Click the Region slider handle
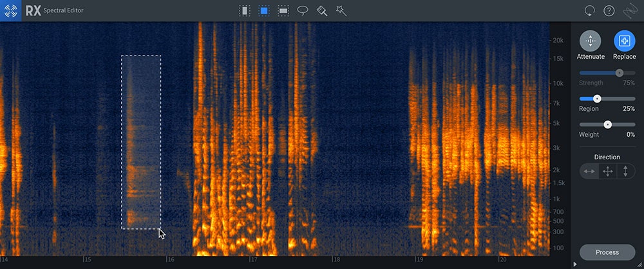The image size is (644, 269). (597, 99)
